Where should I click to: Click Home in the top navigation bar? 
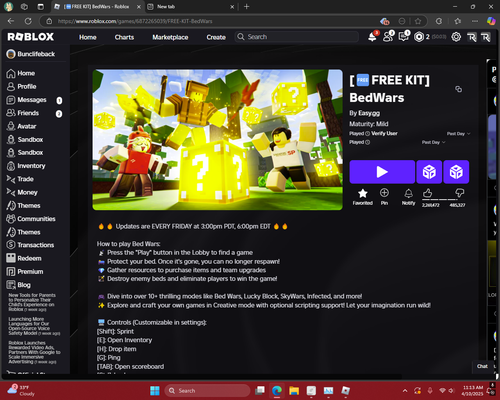pos(88,37)
